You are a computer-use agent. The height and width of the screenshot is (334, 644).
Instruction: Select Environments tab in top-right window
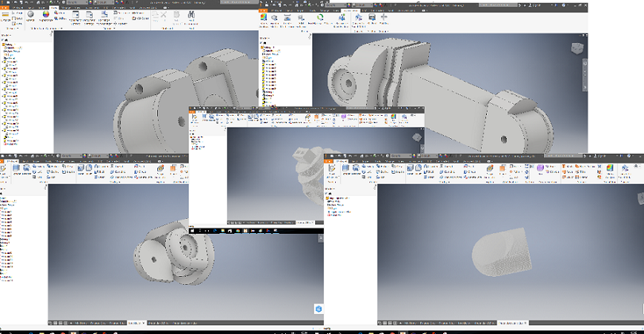click(x=350, y=10)
